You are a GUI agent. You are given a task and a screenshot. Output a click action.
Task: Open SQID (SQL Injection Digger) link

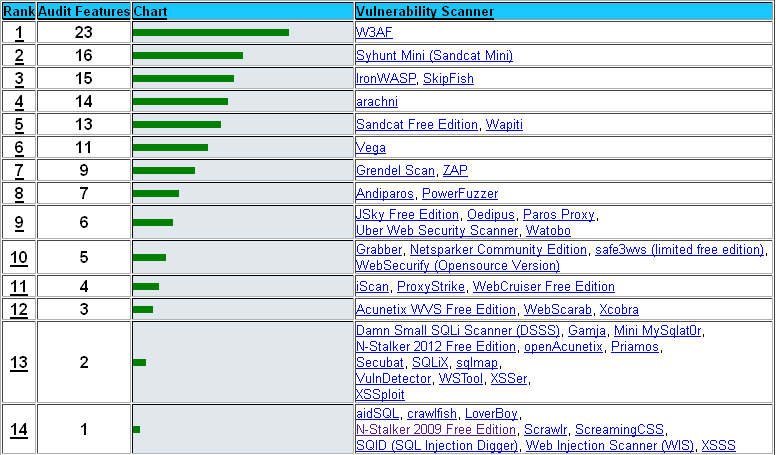[x=436, y=446]
